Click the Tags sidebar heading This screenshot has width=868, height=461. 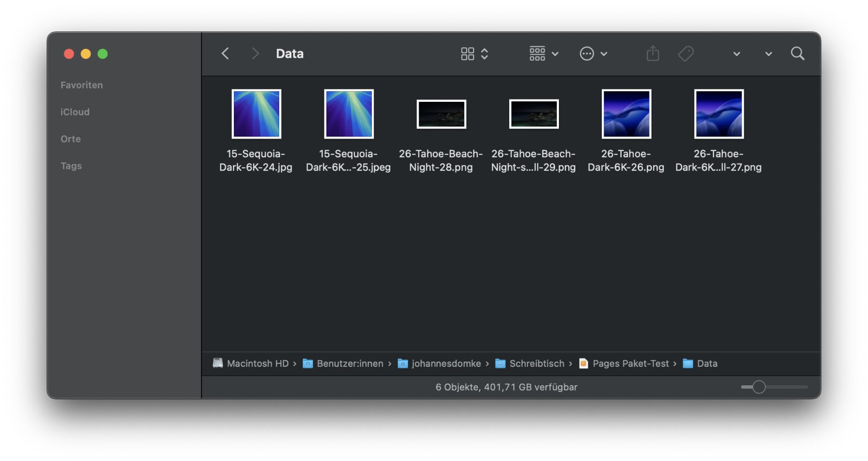point(71,166)
